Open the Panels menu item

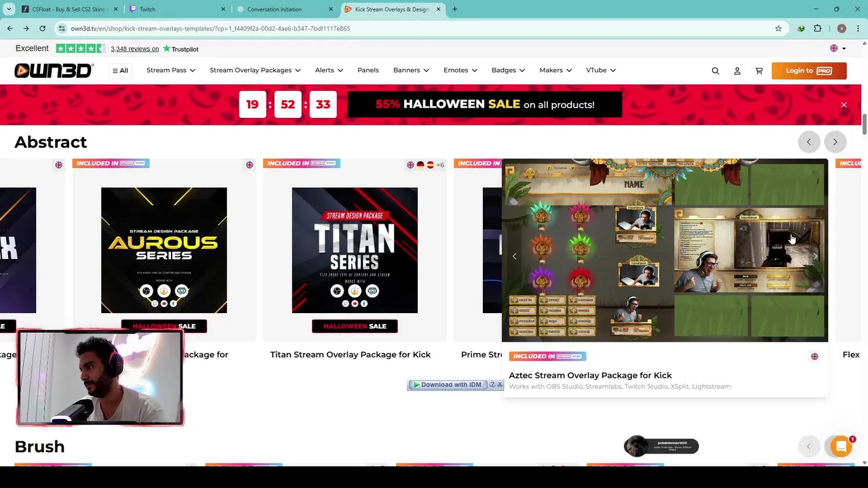click(368, 70)
